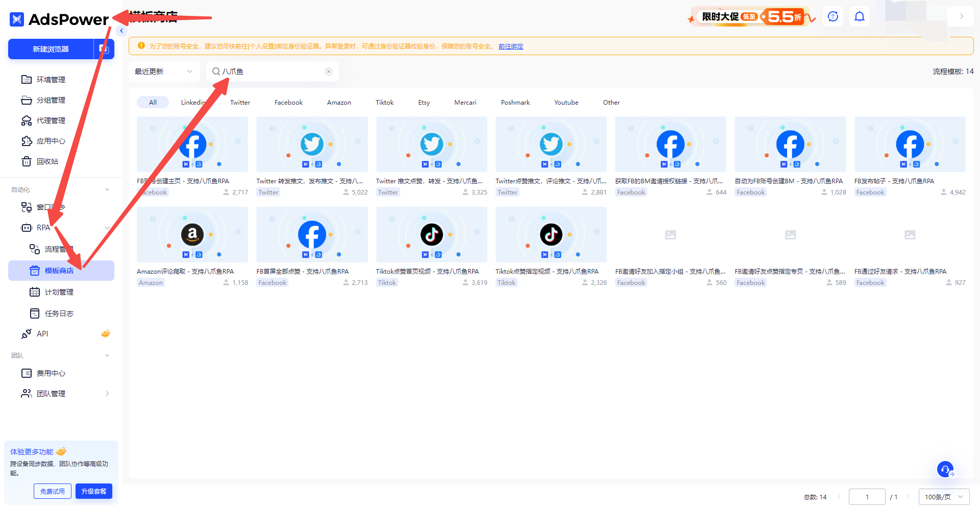Click the 新建浏览器 button
980x509 pixels.
[x=51, y=49]
